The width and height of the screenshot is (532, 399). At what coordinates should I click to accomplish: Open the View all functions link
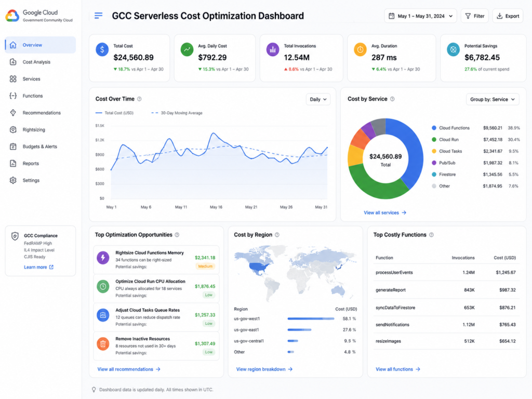tap(397, 369)
